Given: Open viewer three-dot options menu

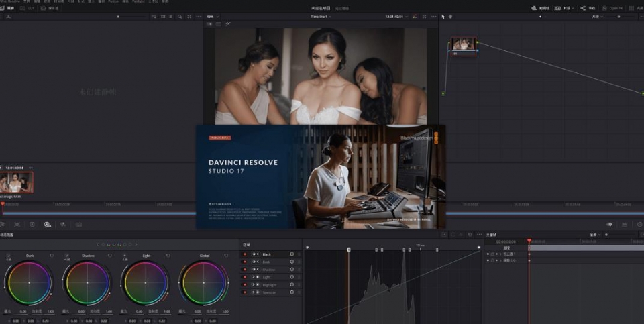Looking at the screenshot, I should [x=434, y=17].
